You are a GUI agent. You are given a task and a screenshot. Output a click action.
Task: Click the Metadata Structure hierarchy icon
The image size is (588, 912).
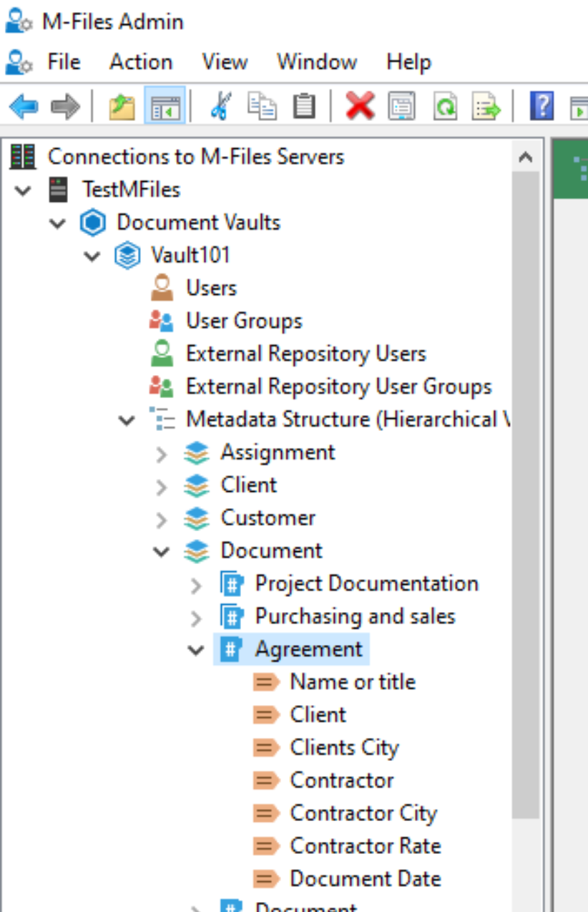[x=162, y=419]
